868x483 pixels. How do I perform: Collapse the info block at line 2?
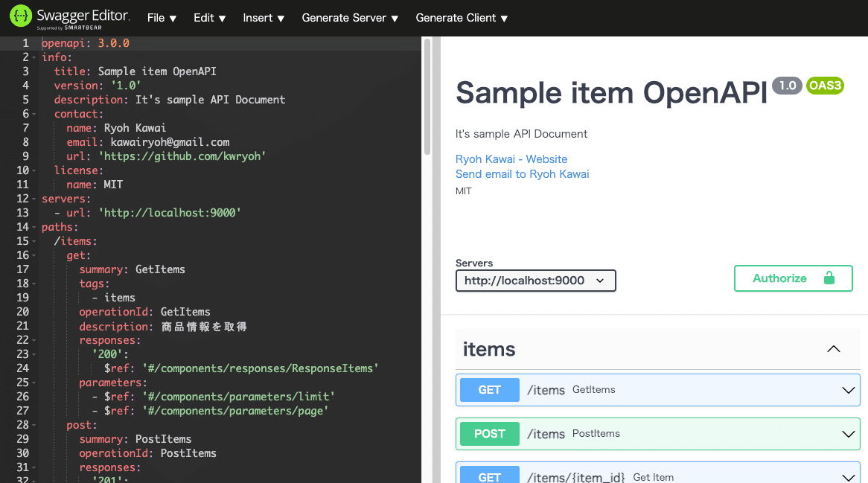[33, 57]
